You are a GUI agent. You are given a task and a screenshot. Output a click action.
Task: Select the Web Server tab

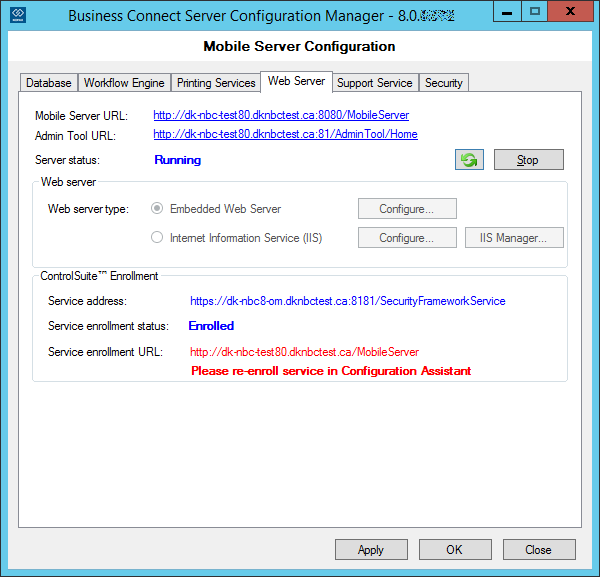tap(296, 81)
